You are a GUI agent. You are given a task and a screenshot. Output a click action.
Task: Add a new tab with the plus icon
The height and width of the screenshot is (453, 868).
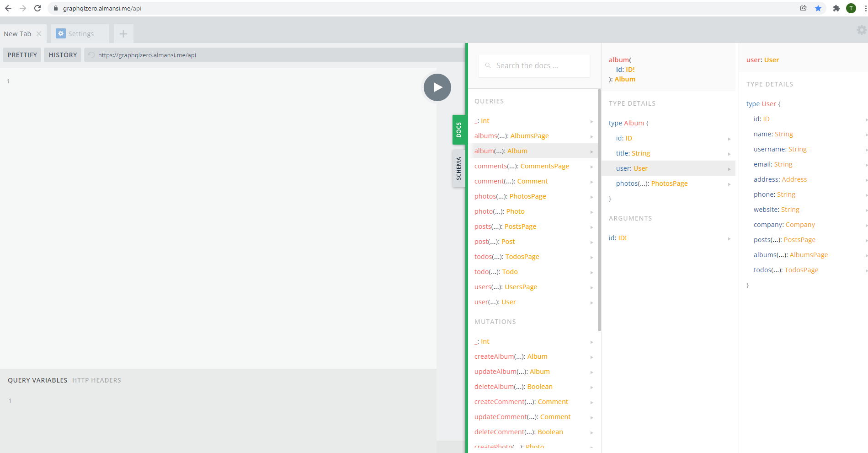[x=123, y=34]
